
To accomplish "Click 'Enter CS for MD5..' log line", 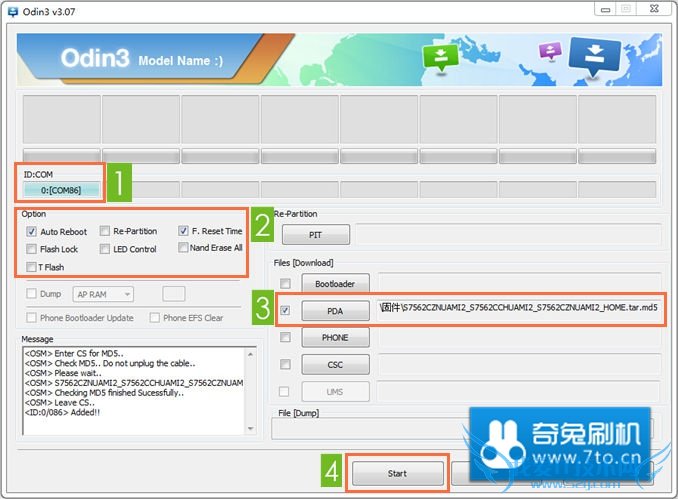I will pyautogui.click(x=74, y=353).
